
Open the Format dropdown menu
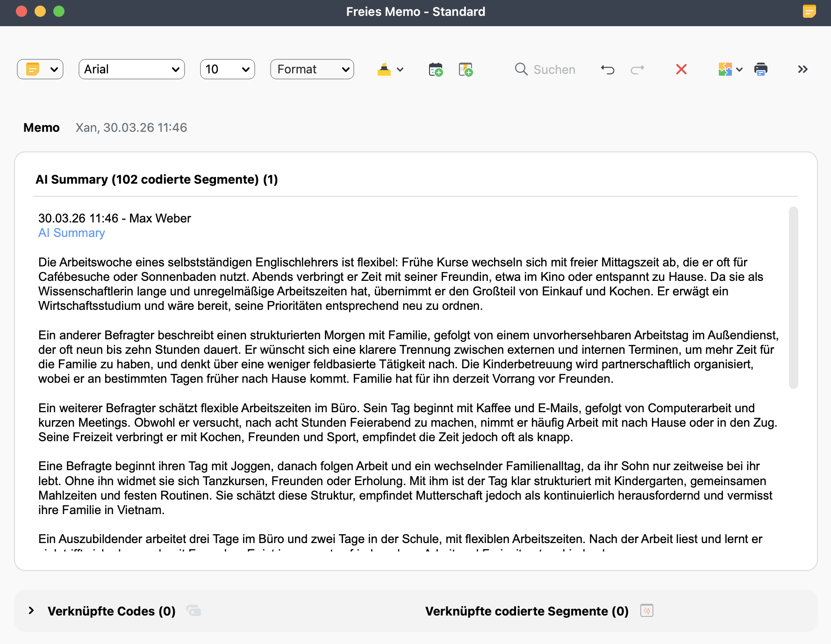pos(312,70)
